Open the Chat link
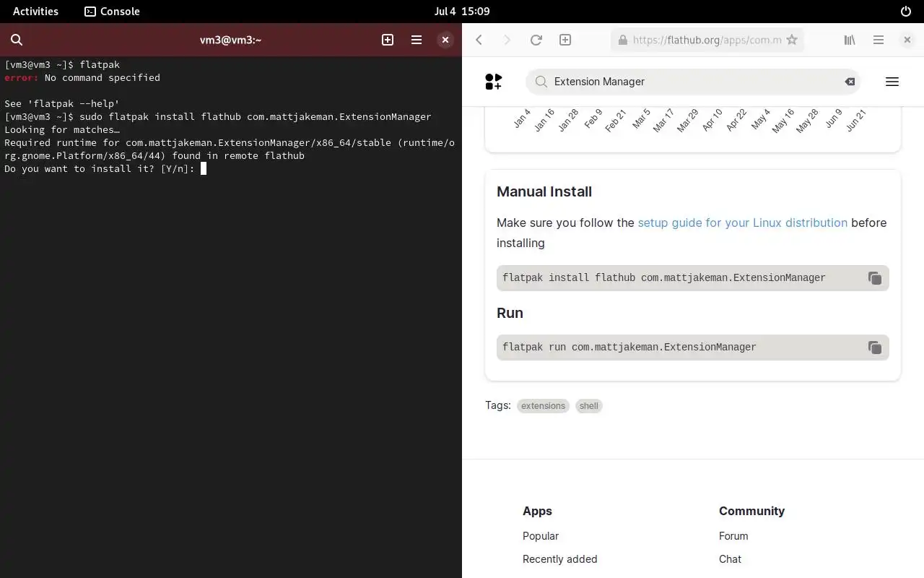Image resolution: width=924 pixels, height=578 pixels. point(730,559)
